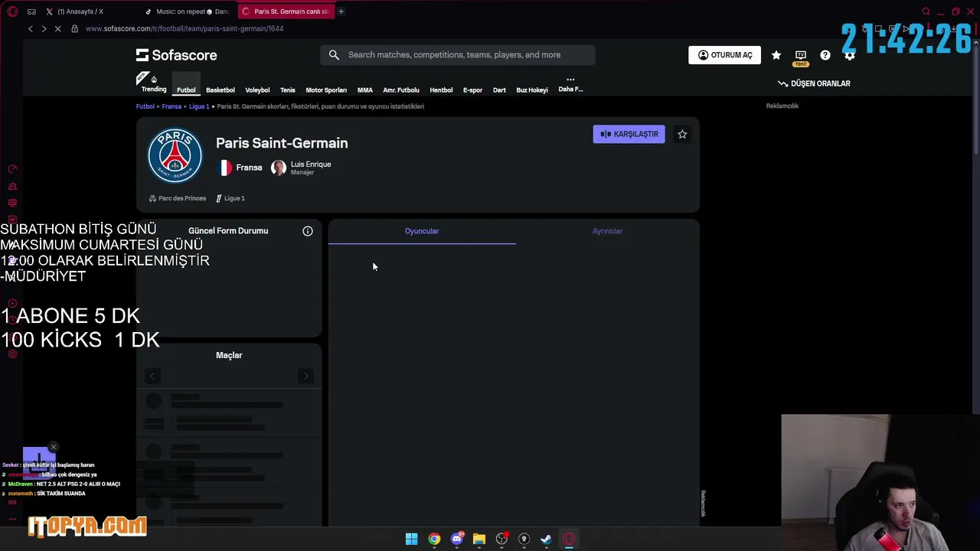Open the Opera main menu icon

coord(12,11)
